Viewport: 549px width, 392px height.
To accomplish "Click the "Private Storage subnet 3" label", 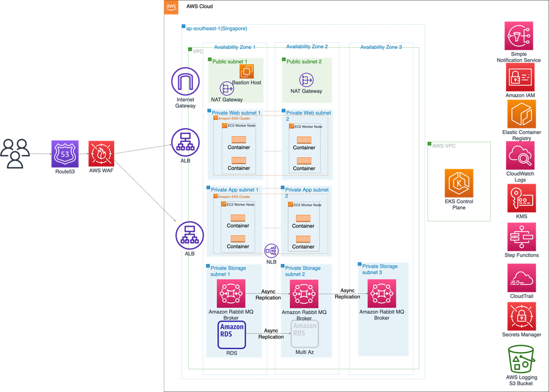I will coord(380,269).
